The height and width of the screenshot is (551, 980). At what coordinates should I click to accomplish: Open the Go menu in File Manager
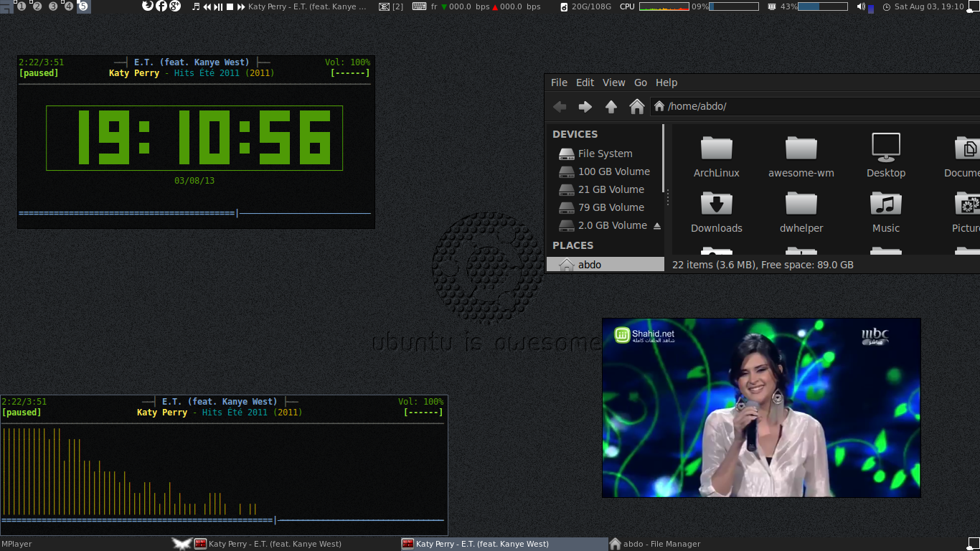(641, 83)
